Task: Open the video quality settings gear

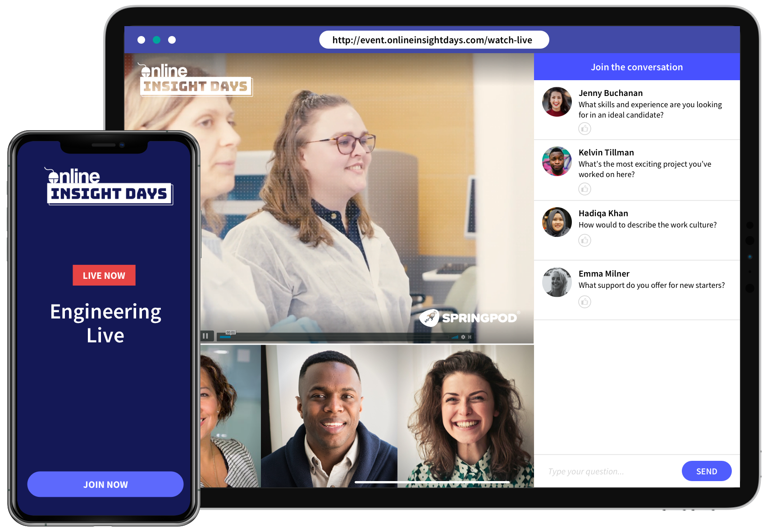Action: (463, 336)
